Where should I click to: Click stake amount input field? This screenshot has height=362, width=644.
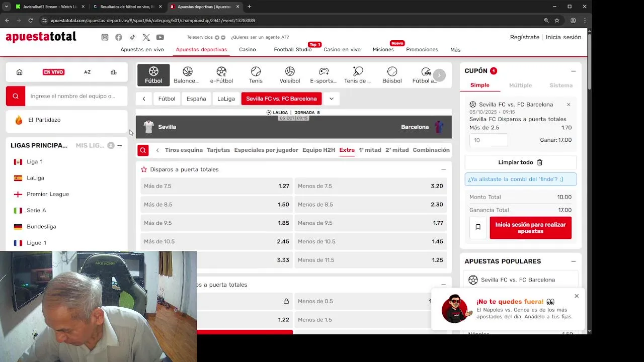coord(489,140)
